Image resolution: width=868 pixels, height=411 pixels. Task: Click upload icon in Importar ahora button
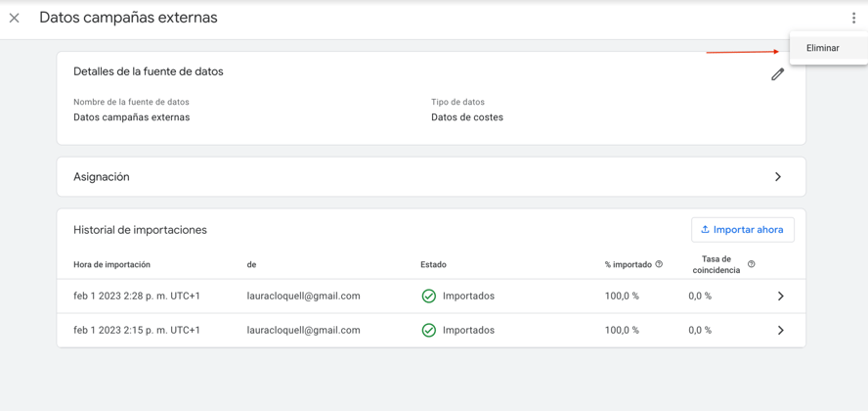[x=706, y=229]
